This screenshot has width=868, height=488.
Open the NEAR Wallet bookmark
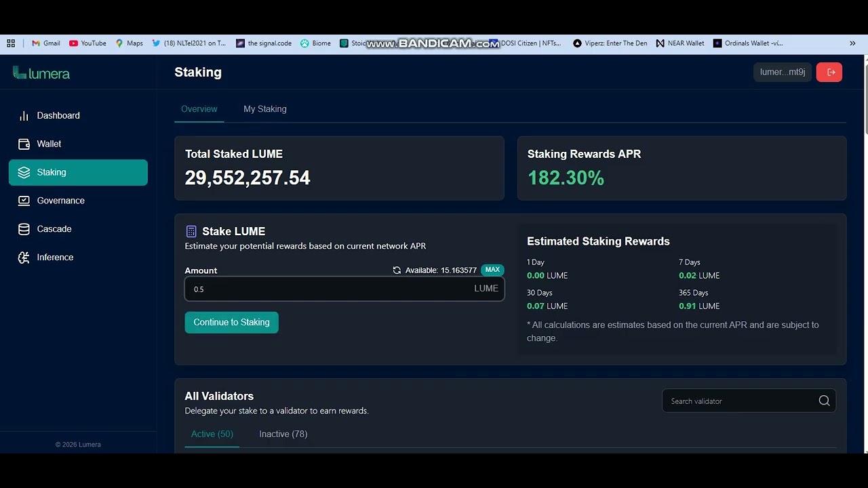pyautogui.click(x=680, y=43)
